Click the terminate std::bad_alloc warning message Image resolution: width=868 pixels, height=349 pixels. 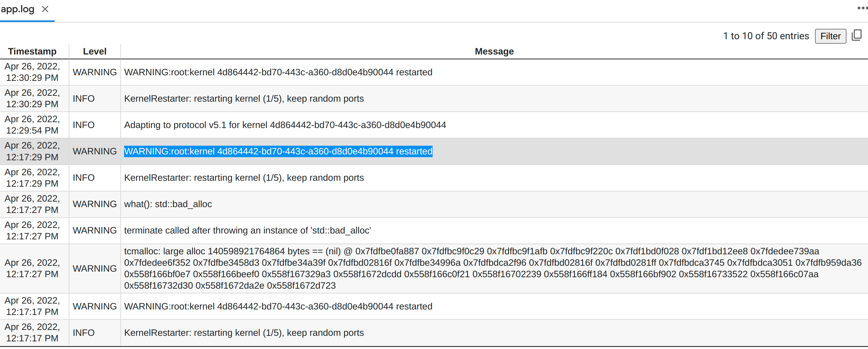(248, 230)
